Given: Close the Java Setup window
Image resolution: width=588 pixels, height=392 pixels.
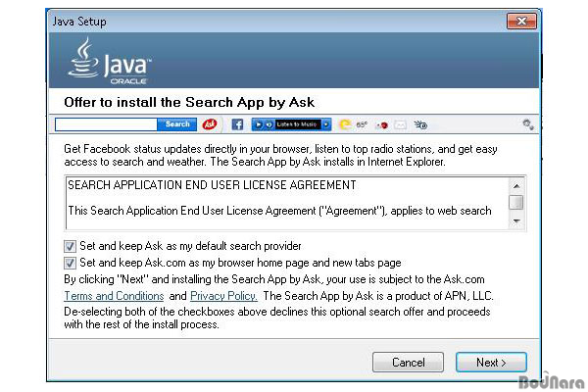Looking at the screenshot, I should pos(521,21).
